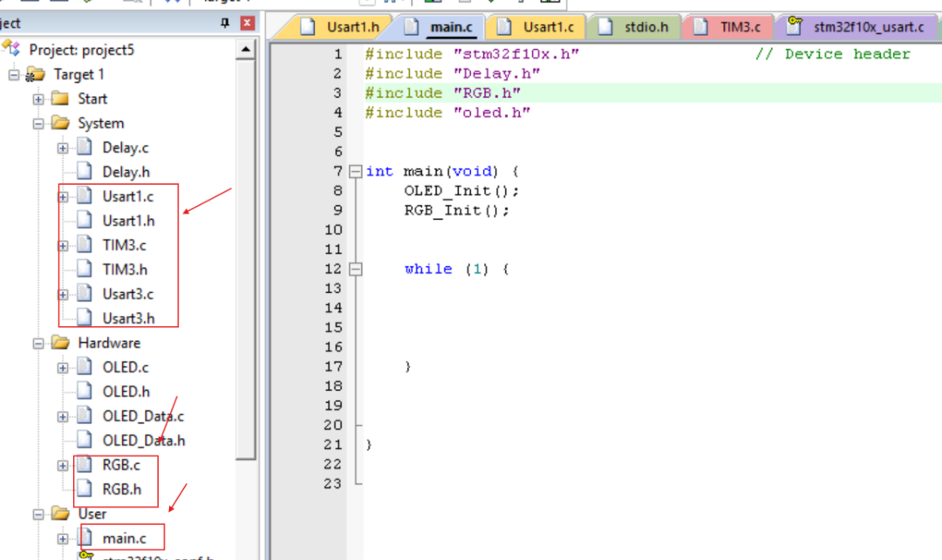Select the User folder
Viewport: 942px width, 560px height.
92,515
